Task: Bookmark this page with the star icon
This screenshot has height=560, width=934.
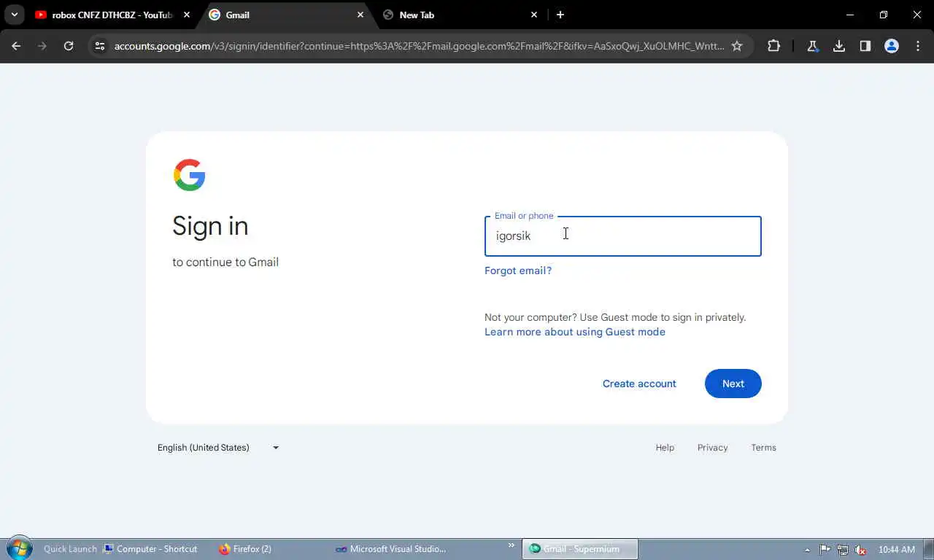Action: click(737, 46)
